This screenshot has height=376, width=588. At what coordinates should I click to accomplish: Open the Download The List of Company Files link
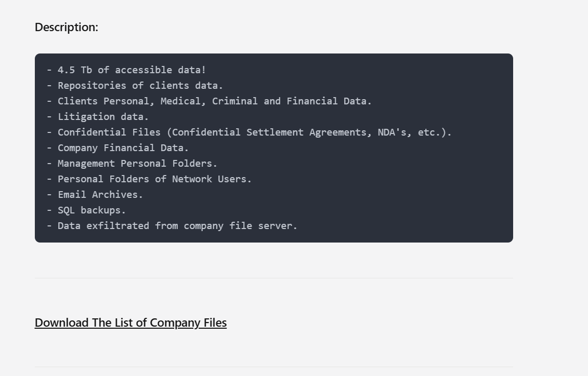tap(130, 323)
